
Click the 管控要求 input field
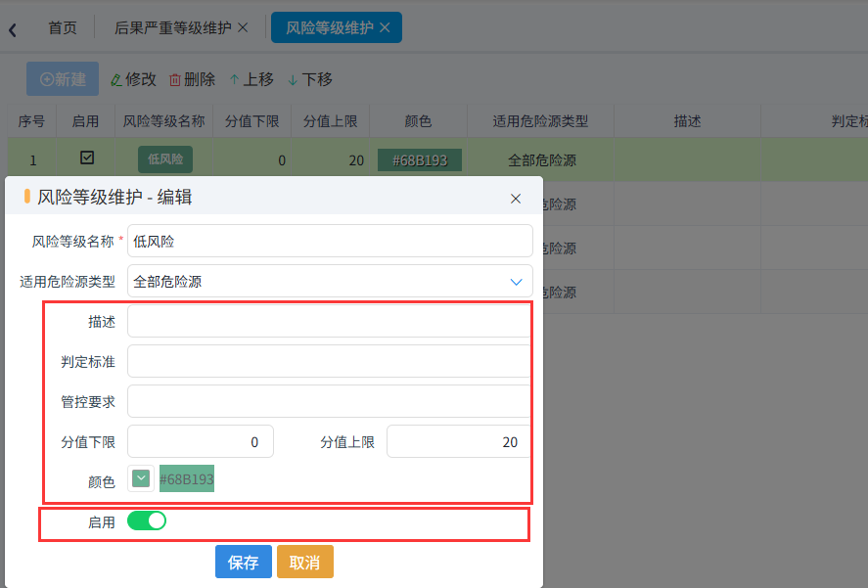click(330, 401)
